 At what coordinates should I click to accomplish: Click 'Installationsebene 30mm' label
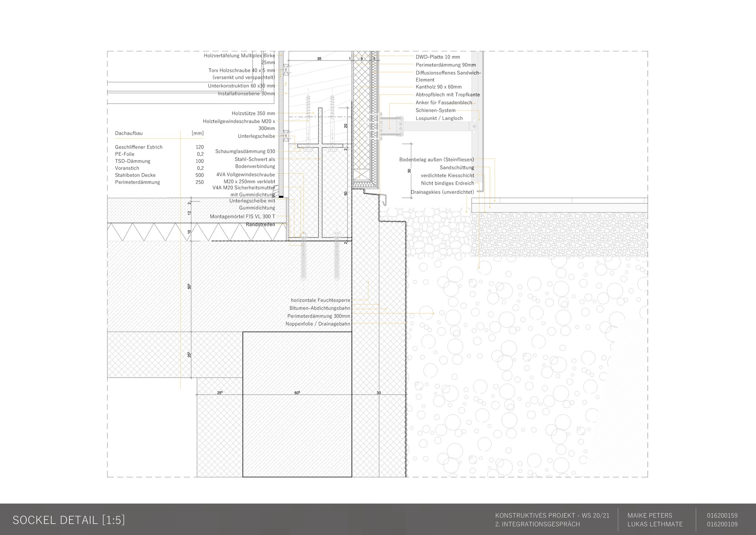246,94
